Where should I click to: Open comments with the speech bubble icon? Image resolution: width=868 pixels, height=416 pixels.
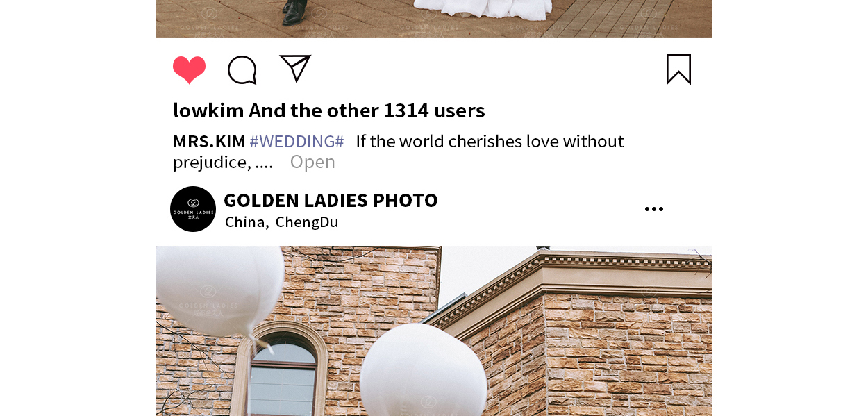tap(242, 70)
